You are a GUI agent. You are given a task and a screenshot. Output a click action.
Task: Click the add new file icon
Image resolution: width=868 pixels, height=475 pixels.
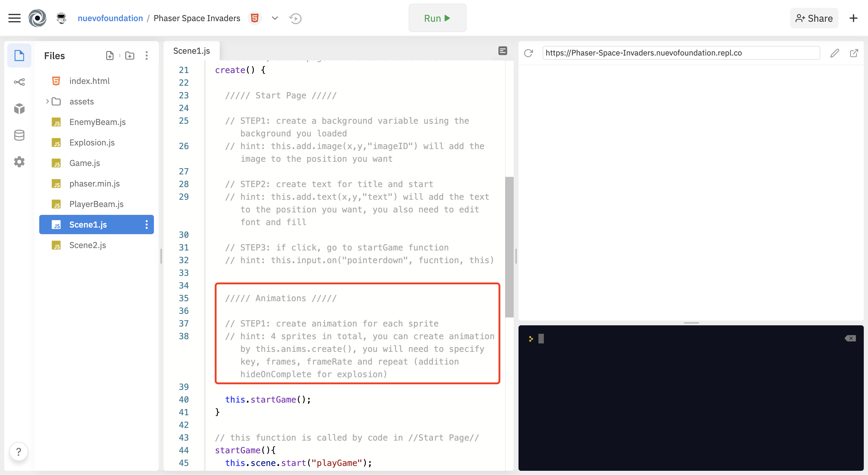[110, 56]
